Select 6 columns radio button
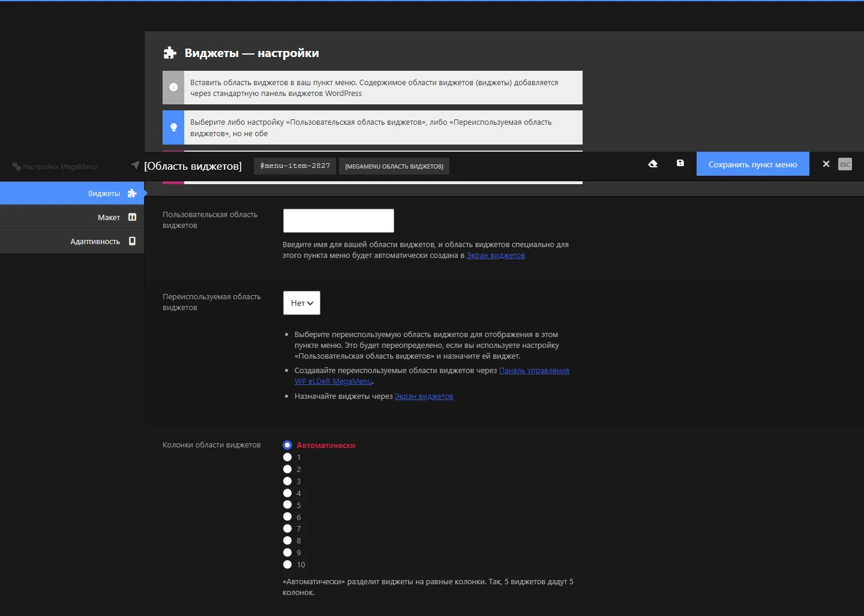 287,517
